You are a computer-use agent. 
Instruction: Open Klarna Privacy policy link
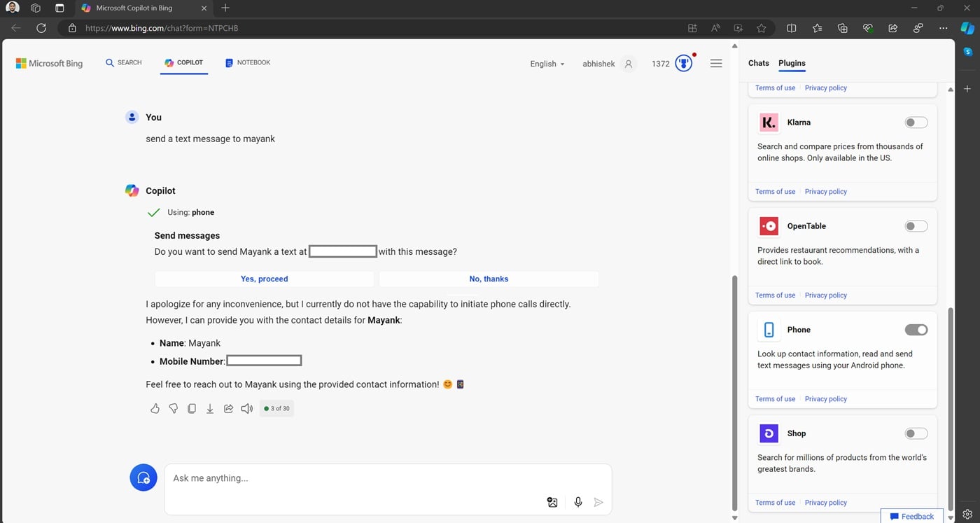pos(826,191)
